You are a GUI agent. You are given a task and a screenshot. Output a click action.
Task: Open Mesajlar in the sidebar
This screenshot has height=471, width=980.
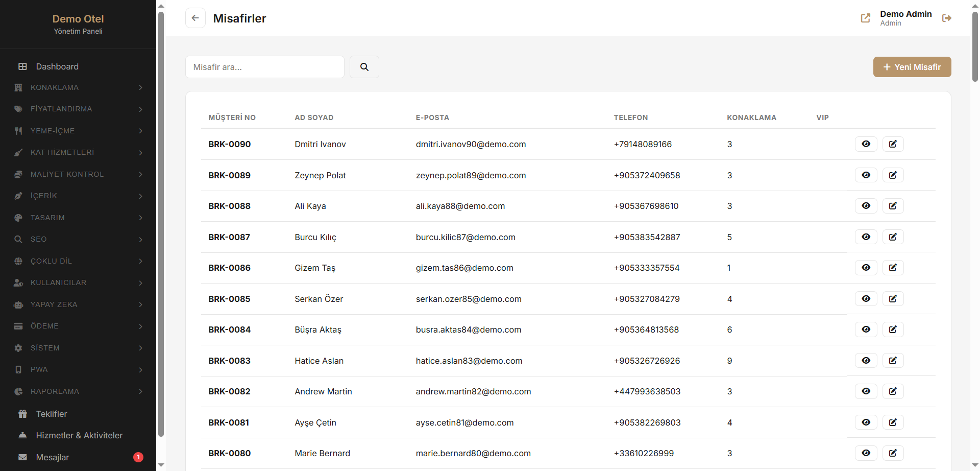click(x=53, y=457)
